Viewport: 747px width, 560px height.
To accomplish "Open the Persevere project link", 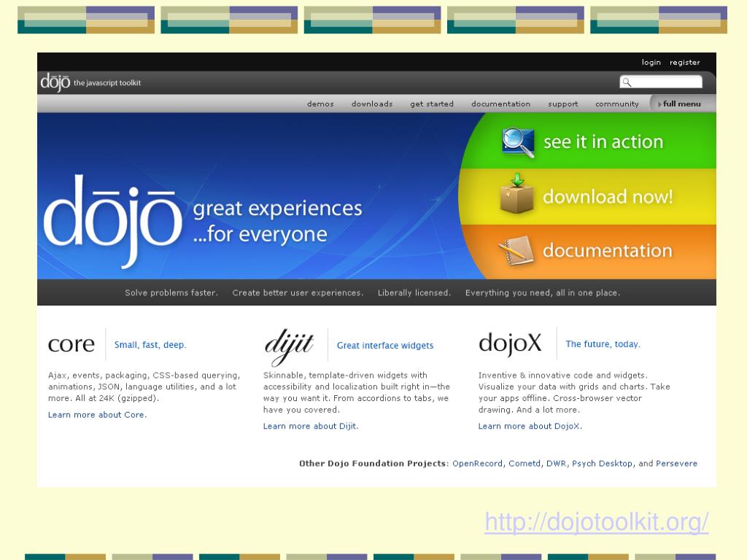I will [x=676, y=464].
